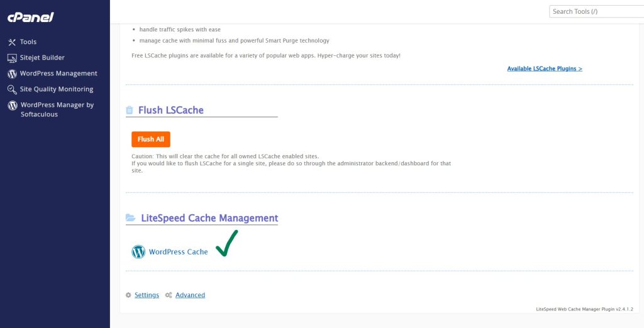This screenshot has height=328, width=644.
Task: Focus the Search Tools input field
Action: [596, 11]
